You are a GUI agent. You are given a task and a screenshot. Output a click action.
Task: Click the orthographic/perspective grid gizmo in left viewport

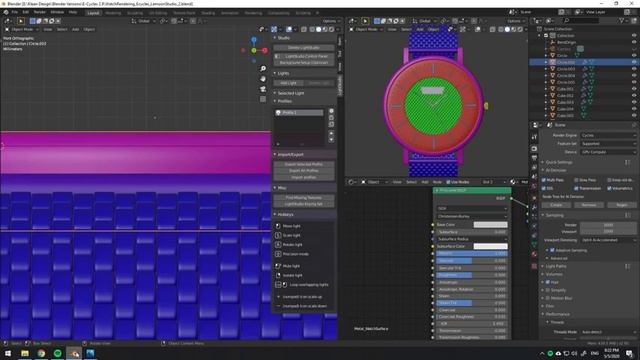pyautogui.click(x=263, y=99)
